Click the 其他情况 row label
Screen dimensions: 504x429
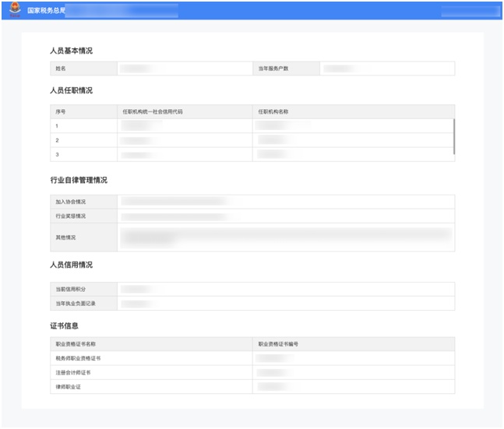(66, 237)
